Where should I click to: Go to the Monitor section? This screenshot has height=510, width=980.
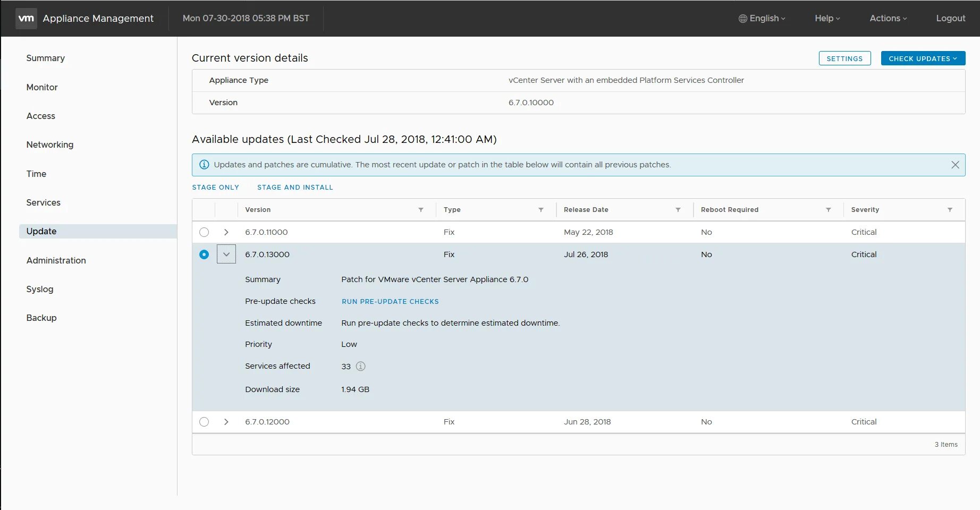pyautogui.click(x=42, y=87)
